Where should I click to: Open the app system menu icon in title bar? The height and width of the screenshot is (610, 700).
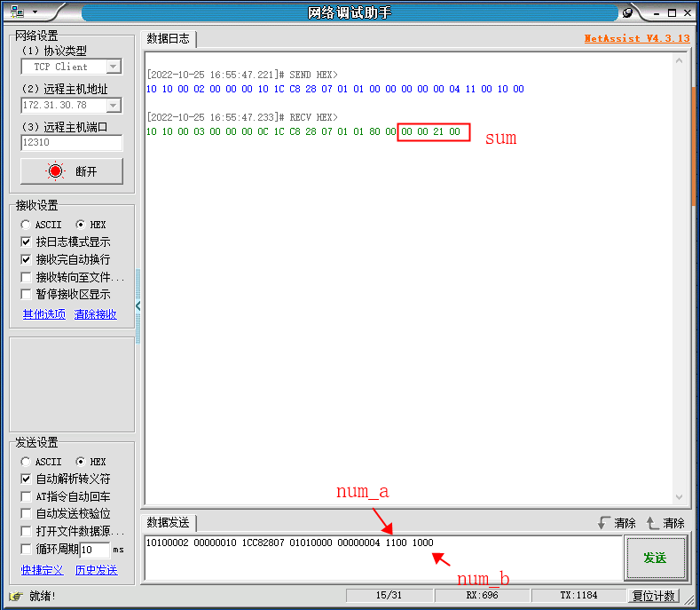(x=18, y=12)
